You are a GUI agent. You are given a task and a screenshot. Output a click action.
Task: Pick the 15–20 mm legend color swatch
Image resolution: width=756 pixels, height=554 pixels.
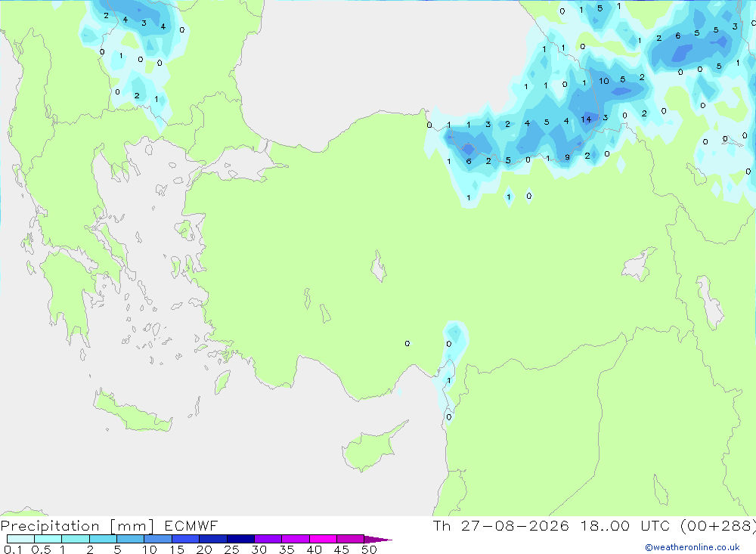(186, 539)
